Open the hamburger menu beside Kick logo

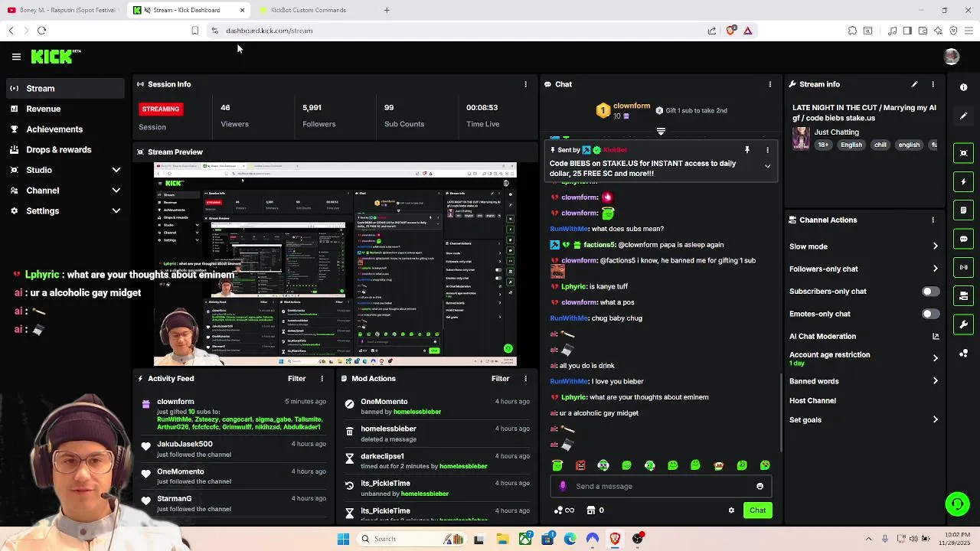point(16,57)
